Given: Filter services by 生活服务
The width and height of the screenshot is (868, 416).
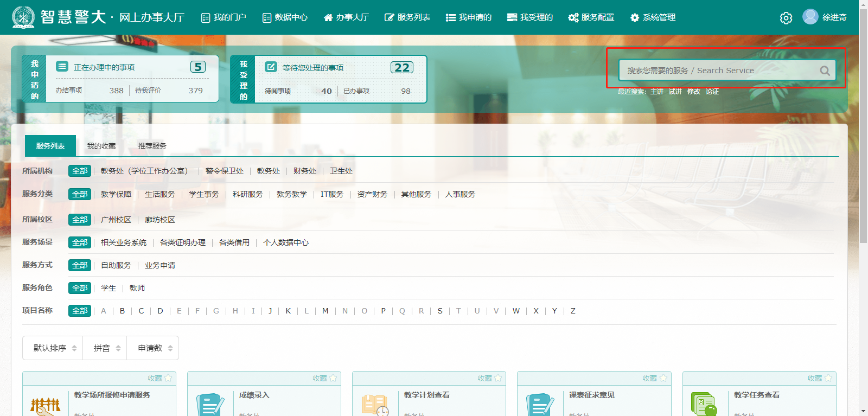Looking at the screenshot, I should pos(160,194).
